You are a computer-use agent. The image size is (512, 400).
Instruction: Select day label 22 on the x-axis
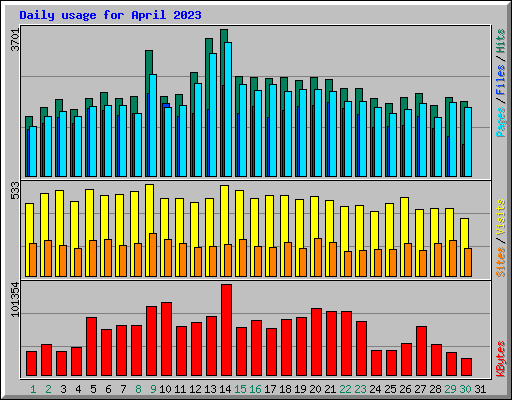point(345,389)
